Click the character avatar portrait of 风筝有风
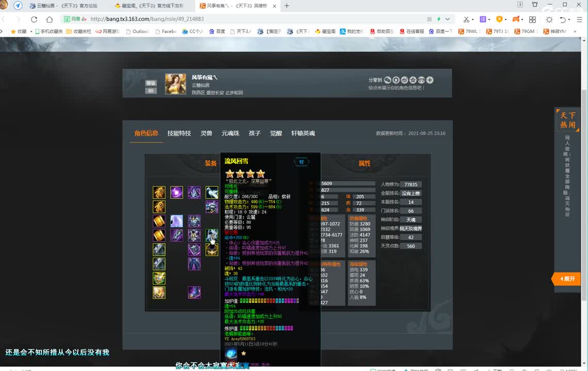This screenshot has width=588, height=371. click(175, 84)
